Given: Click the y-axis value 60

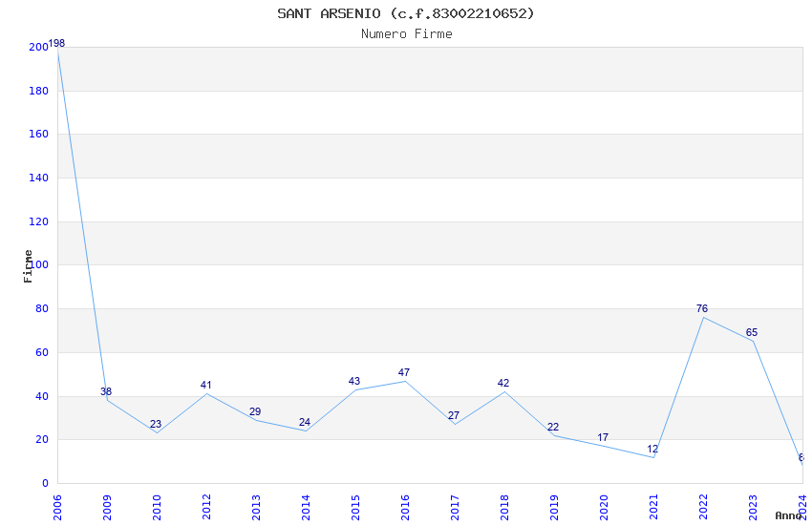Looking at the screenshot, I should [x=42, y=353].
